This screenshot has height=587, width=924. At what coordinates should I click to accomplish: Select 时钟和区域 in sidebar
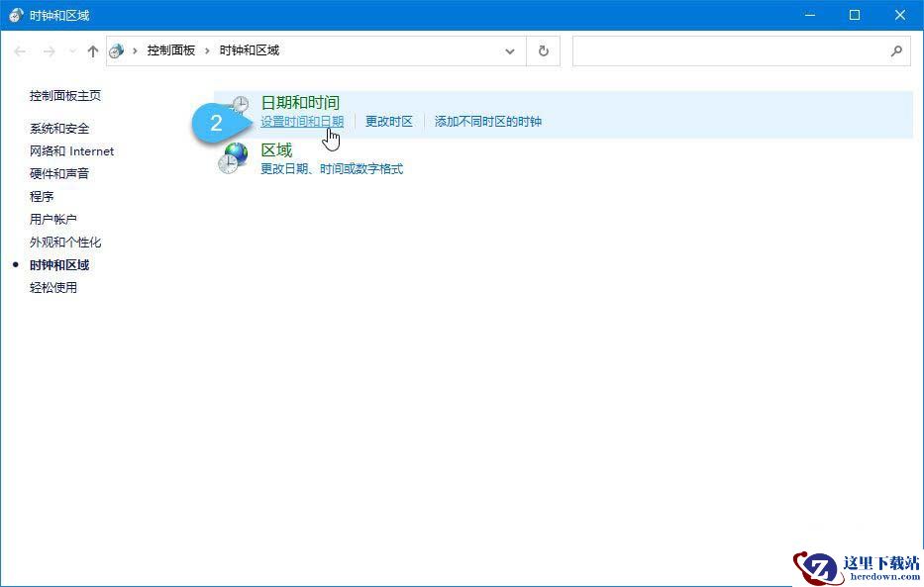click(59, 265)
